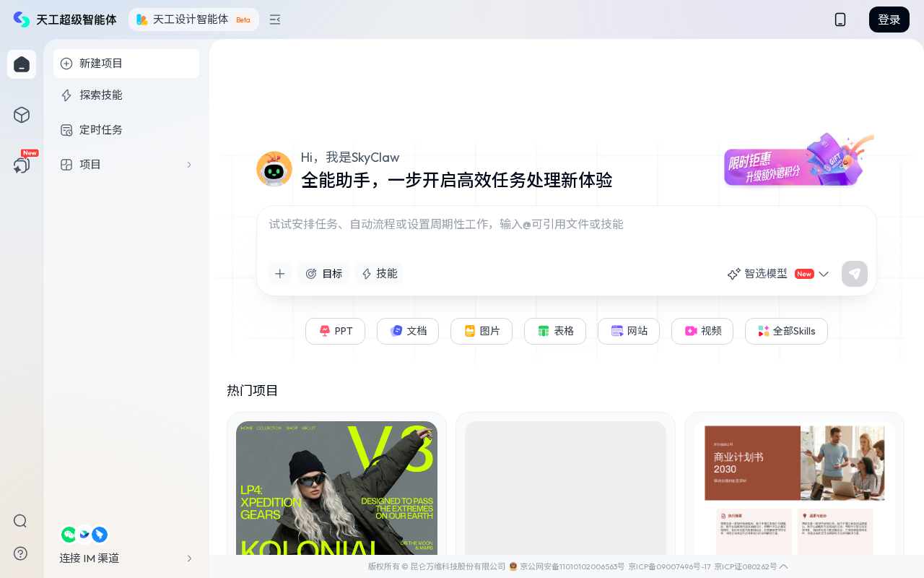The width and height of the screenshot is (924, 578).
Task: Click the Feishu channel icon
Action: coord(84,534)
